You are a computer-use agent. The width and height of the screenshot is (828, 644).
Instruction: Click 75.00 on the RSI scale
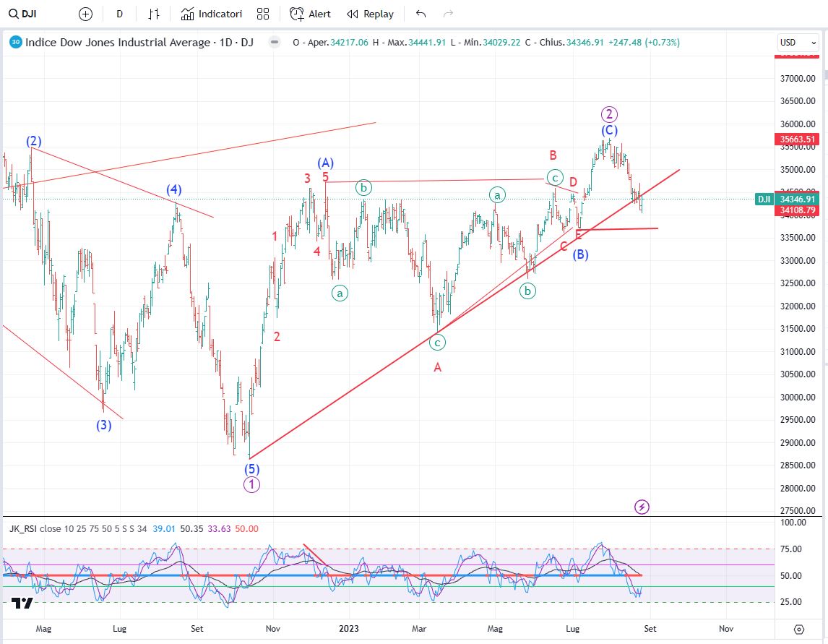click(790, 549)
